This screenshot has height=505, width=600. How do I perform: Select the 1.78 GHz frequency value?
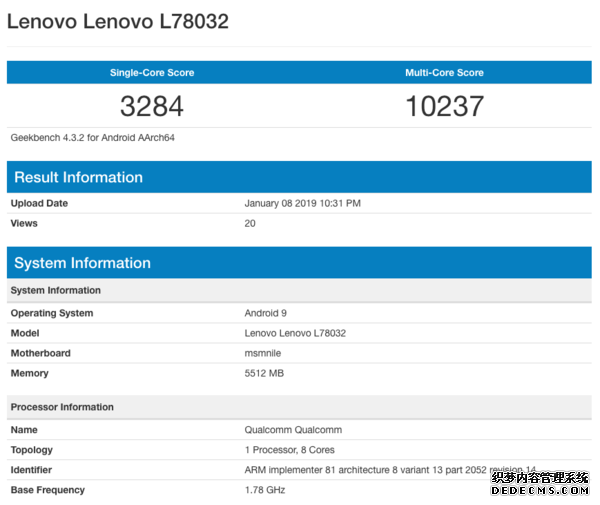pos(265,490)
